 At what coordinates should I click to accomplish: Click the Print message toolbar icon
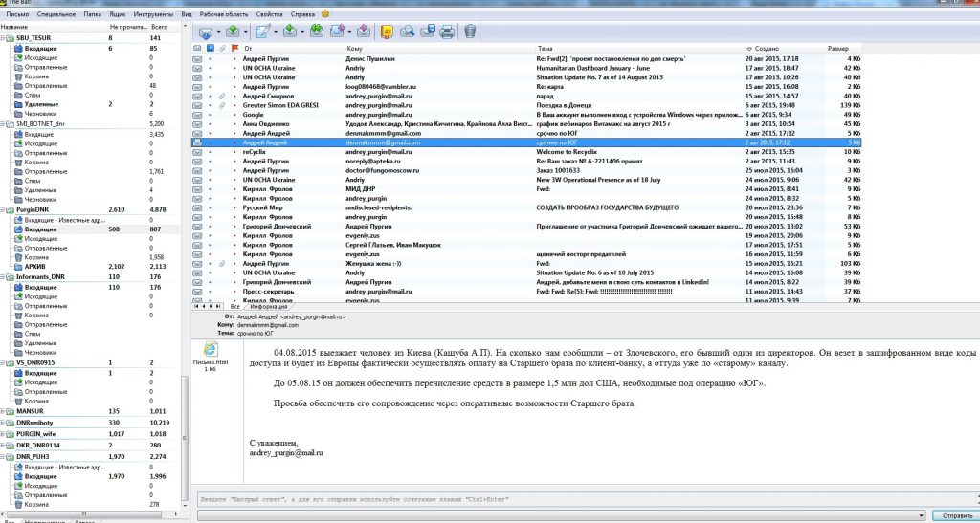click(x=446, y=32)
